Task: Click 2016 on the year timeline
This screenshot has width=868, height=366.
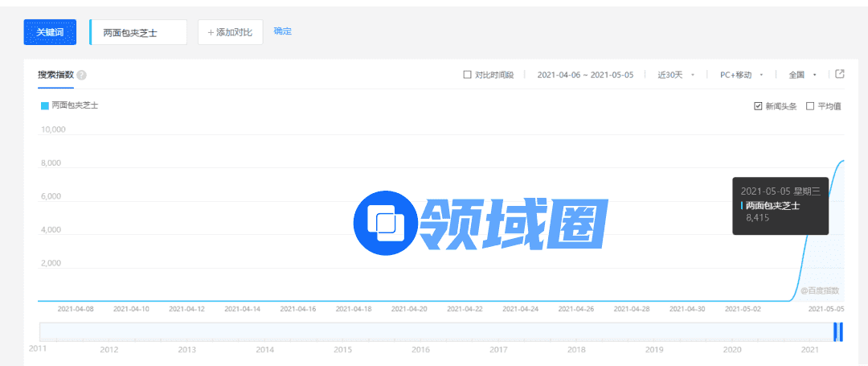Action: click(420, 350)
